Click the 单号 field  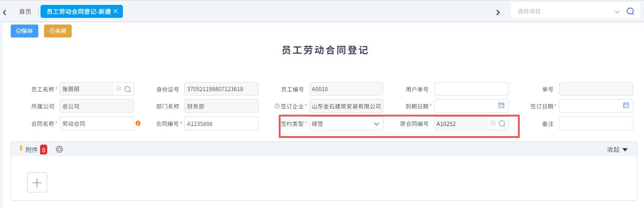click(x=596, y=89)
